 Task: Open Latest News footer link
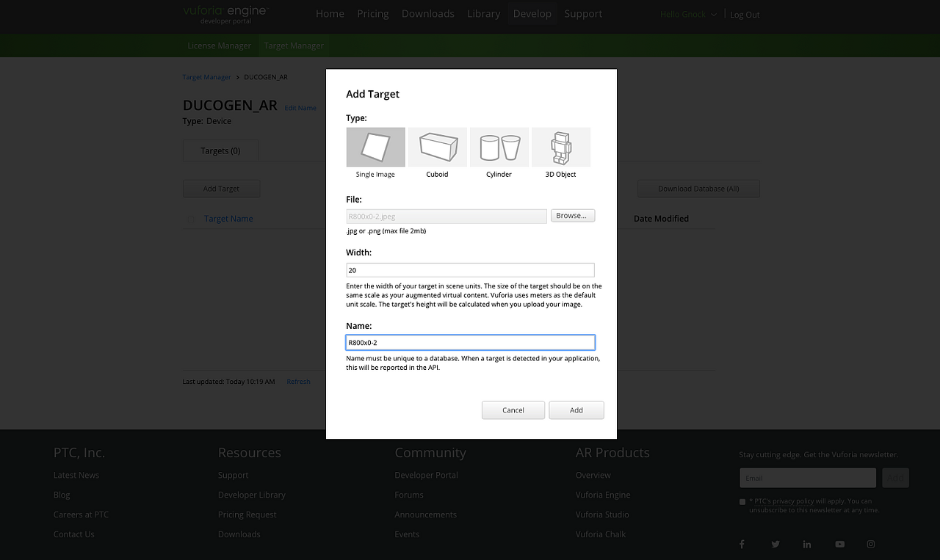pos(76,475)
